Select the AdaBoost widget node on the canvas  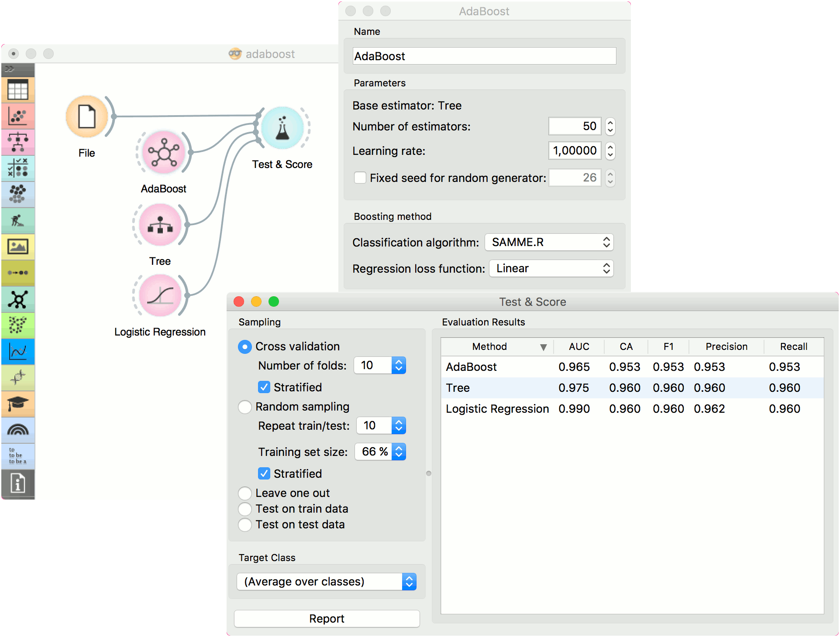point(164,152)
